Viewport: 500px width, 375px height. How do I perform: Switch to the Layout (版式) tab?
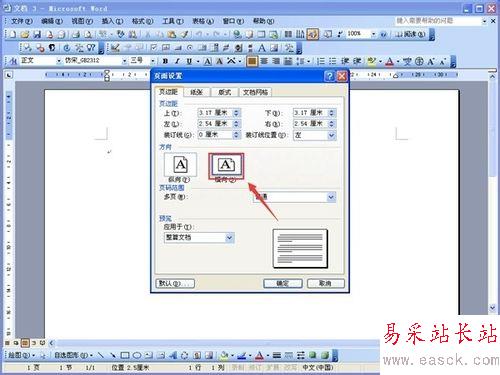coord(224,92)
